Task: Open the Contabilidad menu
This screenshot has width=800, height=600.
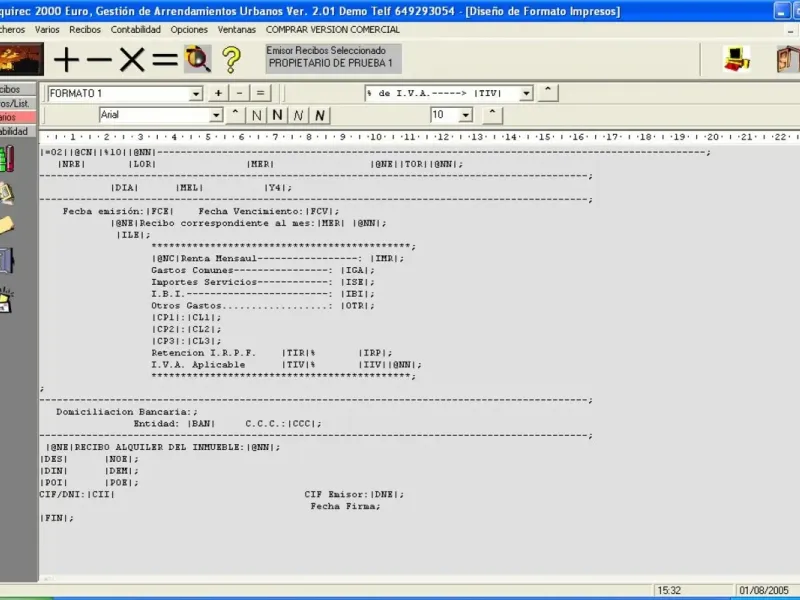Action: (x=136, y=30)
